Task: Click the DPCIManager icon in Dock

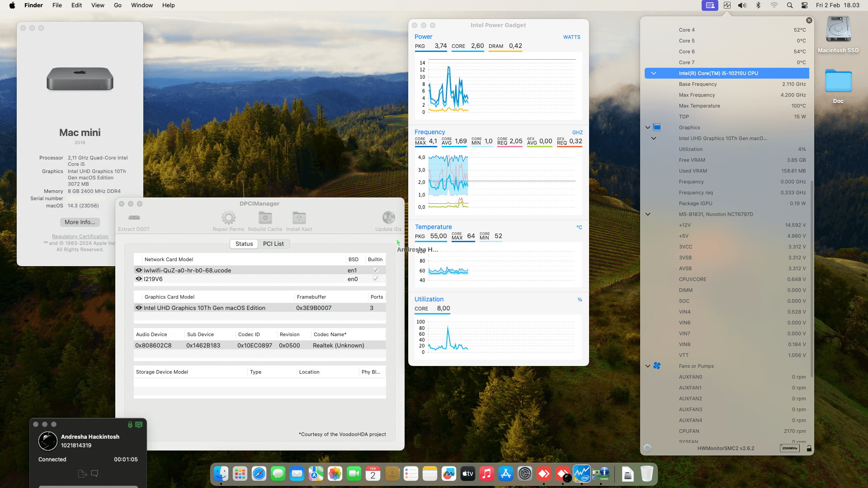Action: coord(601,474)
